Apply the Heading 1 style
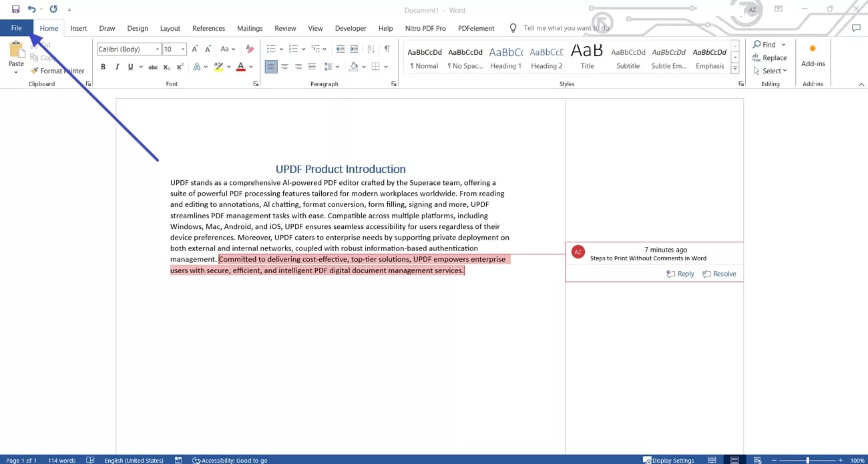 pyautogui.click(x=505, y=57)
